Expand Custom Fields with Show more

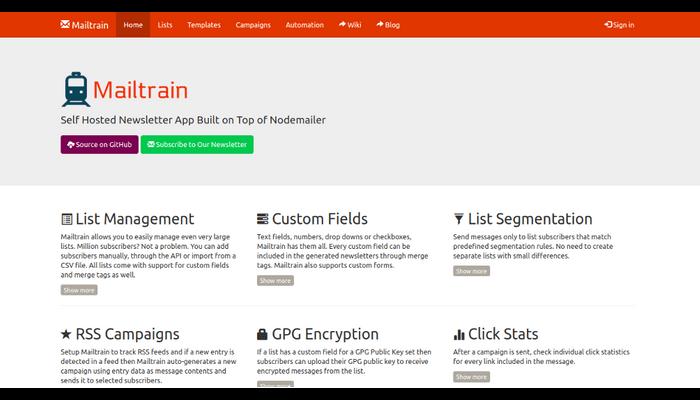point(275,281)
